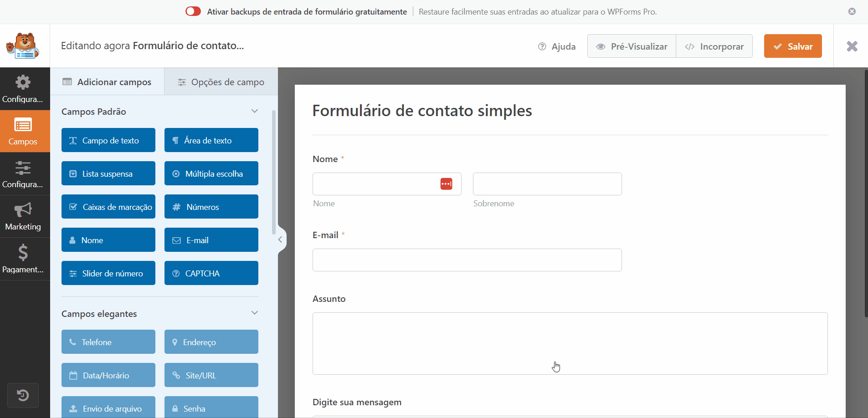868x418 pixels.
Task: Switch to the Adicionar campos tab
Action: click(x=107, y=82)
